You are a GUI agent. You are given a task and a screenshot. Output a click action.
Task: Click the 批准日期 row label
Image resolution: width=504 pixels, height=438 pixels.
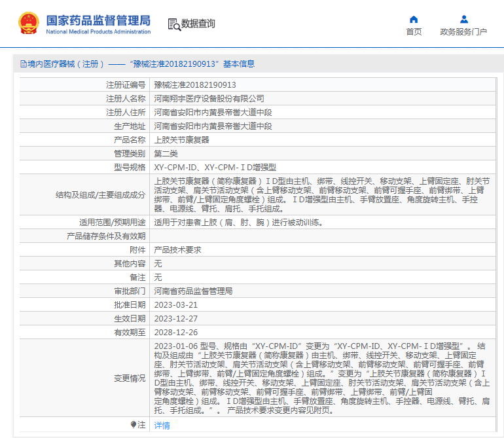(x=130, y=305)
